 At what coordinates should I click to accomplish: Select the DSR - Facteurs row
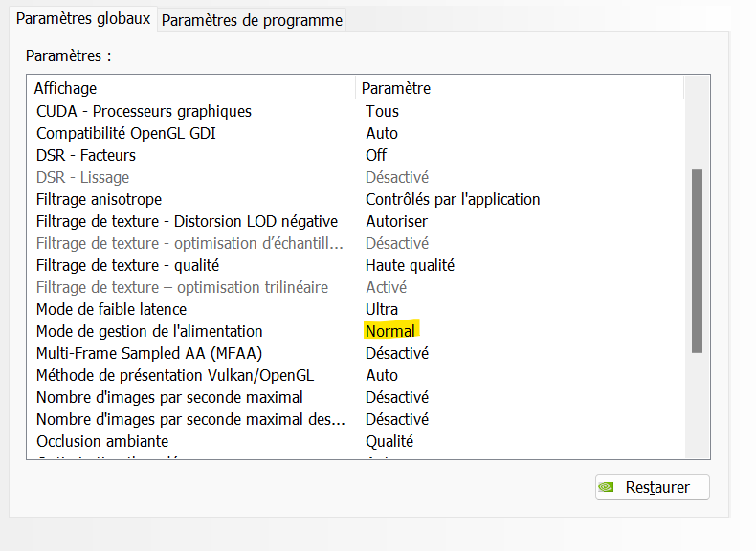[x=86, y=155]
